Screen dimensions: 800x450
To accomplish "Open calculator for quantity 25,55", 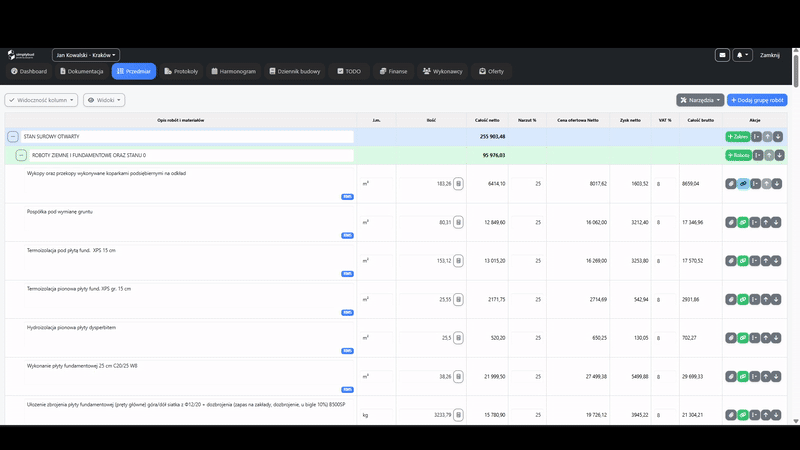I will (458, 299).
